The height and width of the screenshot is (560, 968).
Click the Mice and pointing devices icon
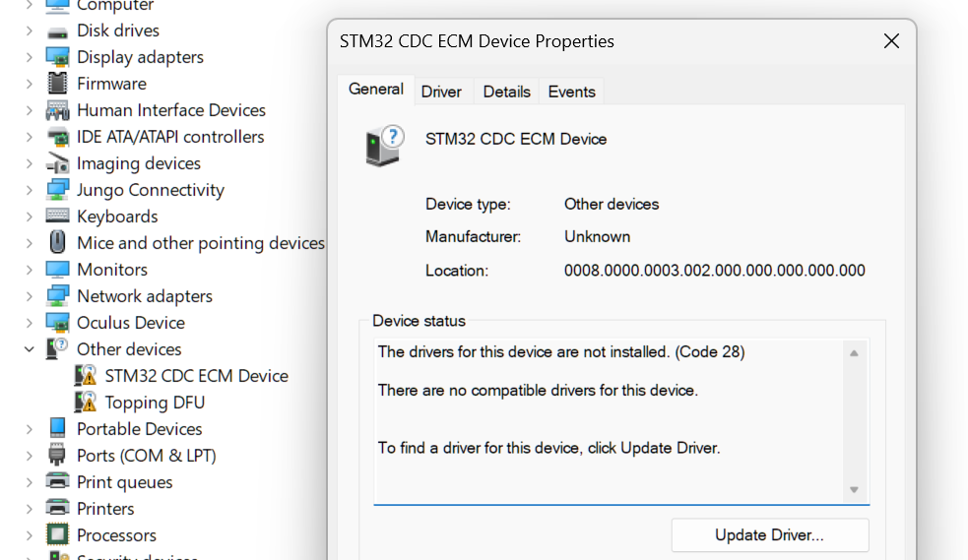click(58, 243)
